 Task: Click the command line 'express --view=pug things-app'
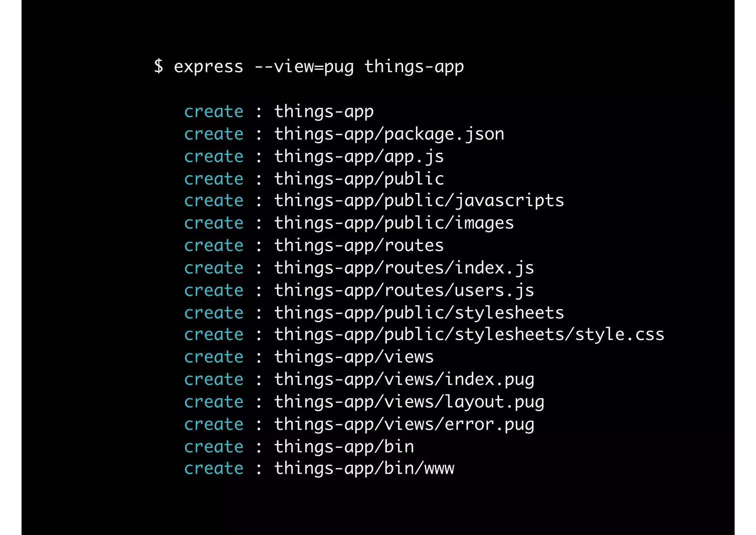click(x=319, y=67)
